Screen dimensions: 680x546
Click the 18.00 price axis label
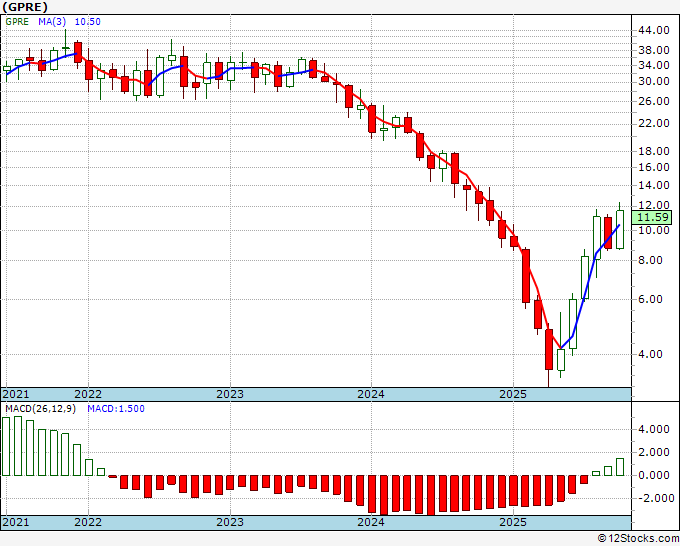click(x=654, y=151)
